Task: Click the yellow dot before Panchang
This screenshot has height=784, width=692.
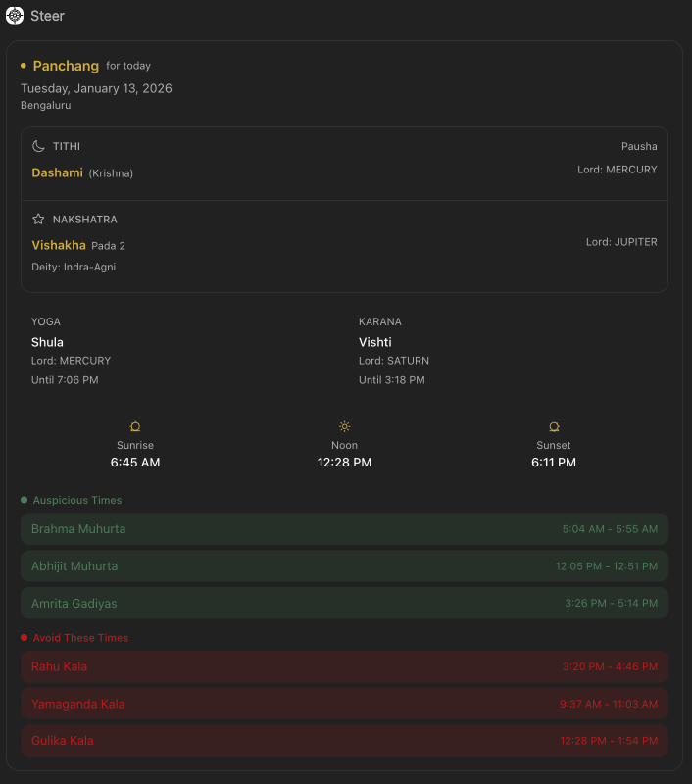Action: pyautogui.click(x=24, y=66)
